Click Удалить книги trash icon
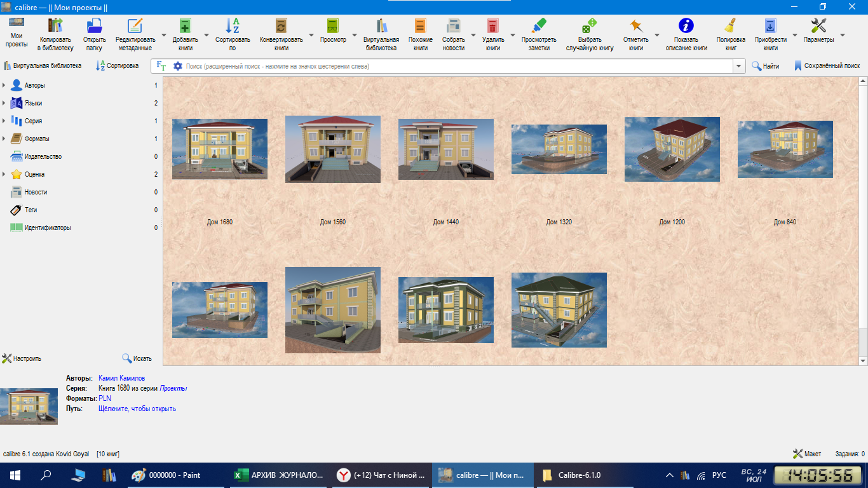Viewport: 868px width, 488px height. pos(492,26)
